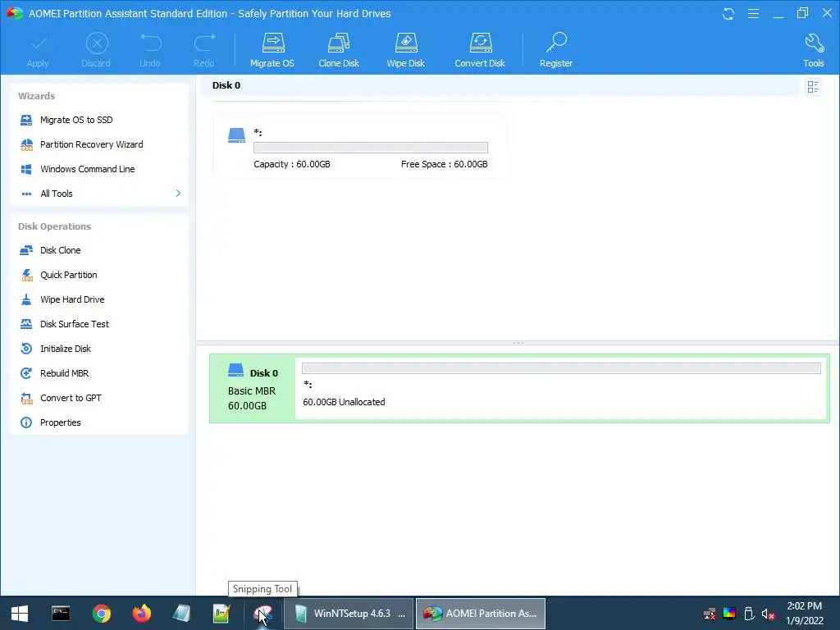
Task: Click the 60.00GB Unallocated label
Action: [344, 402]
